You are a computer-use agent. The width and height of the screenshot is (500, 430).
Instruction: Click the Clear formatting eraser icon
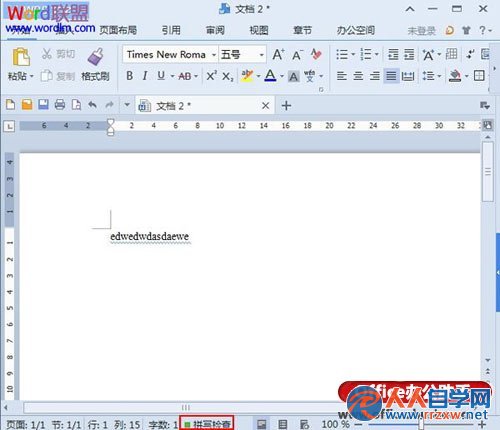tap(316, 54)
